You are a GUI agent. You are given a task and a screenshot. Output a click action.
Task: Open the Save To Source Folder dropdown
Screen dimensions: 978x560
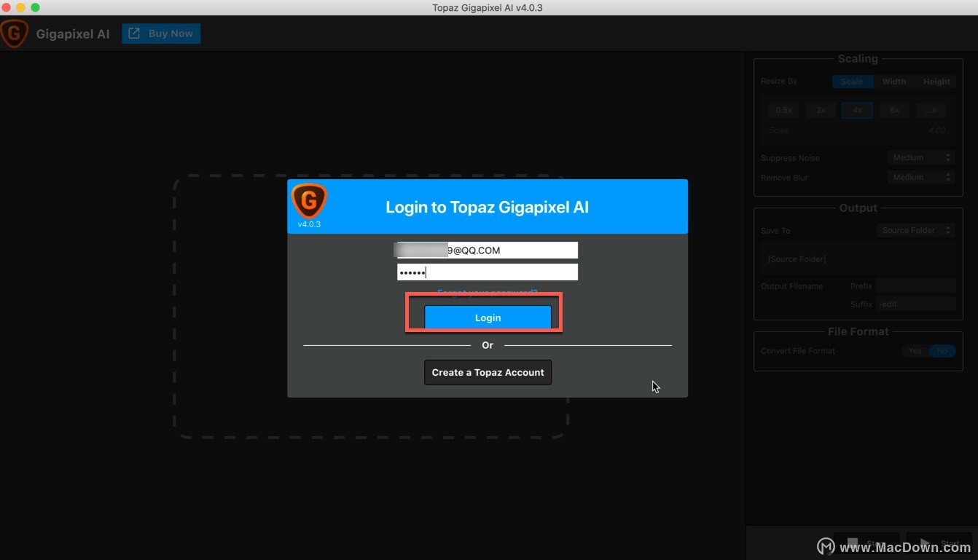(916, 230)
